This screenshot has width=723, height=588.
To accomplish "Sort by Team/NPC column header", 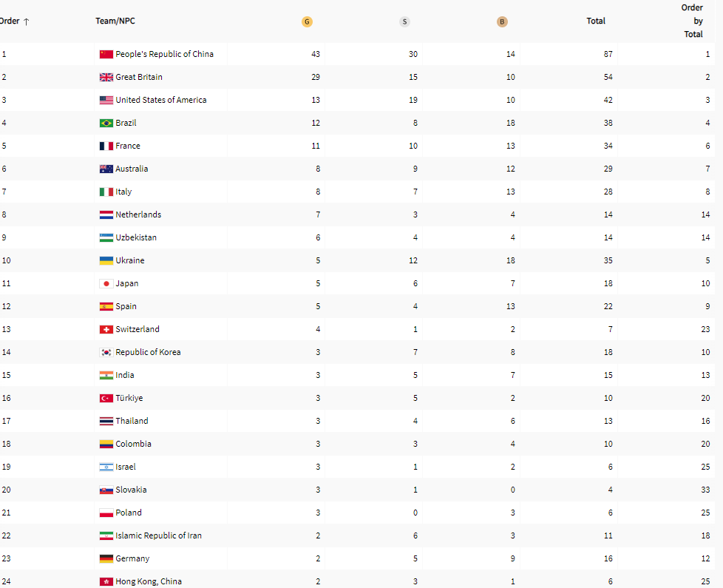I will click(x=115, y=21).
